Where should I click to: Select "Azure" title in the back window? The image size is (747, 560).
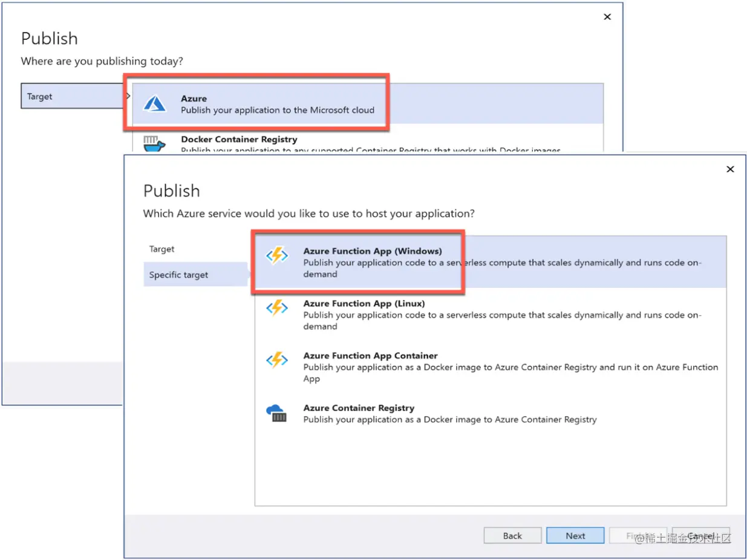(194, 99)
